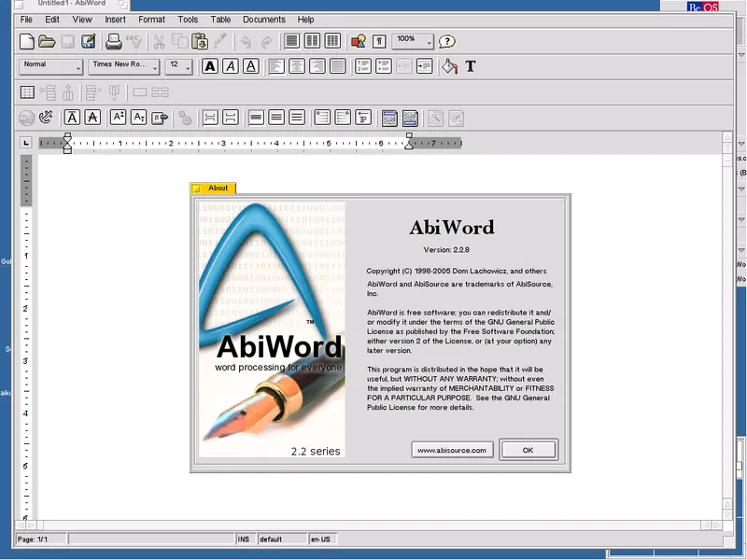Open the File menu
The image size is (747, 560).
point(27,20)
